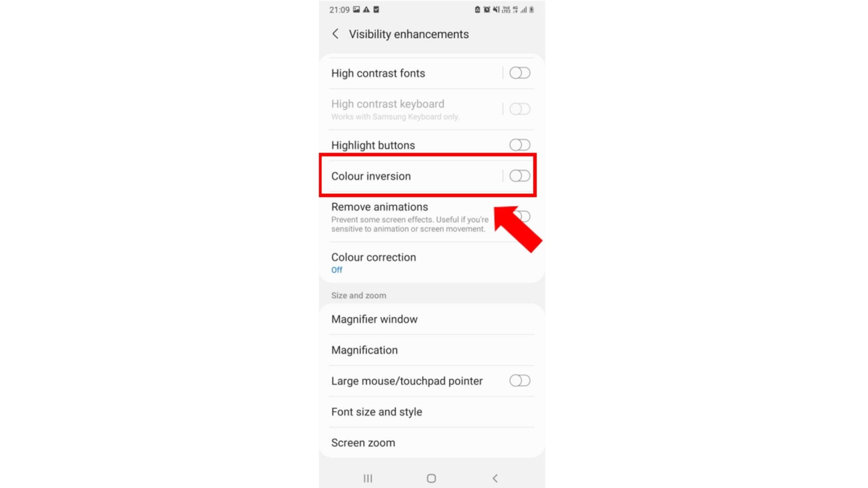Open the Font size and style settings
Viewport: 868px width, 488px height.
click(x=434, y=411)
